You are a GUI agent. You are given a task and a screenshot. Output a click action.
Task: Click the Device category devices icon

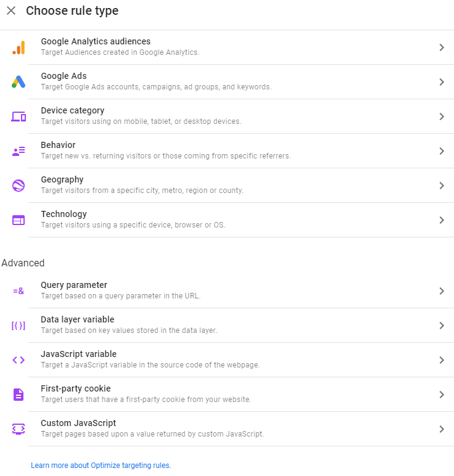click(x=19, y=117)
